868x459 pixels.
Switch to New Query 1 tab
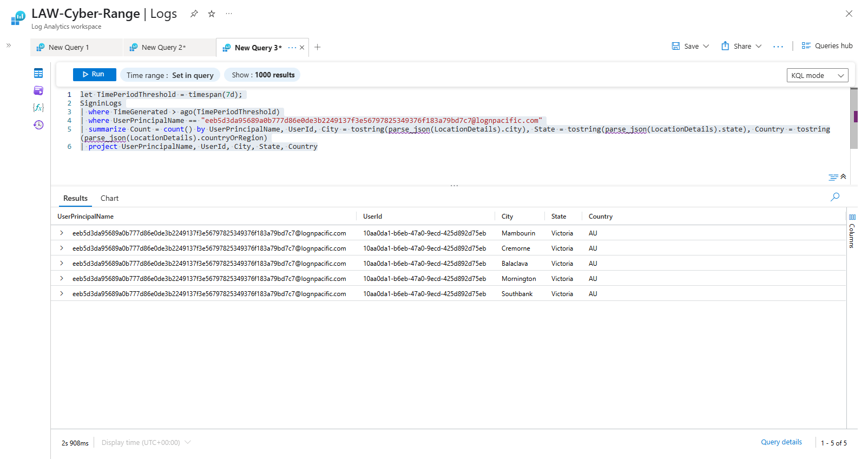point(69,48)
